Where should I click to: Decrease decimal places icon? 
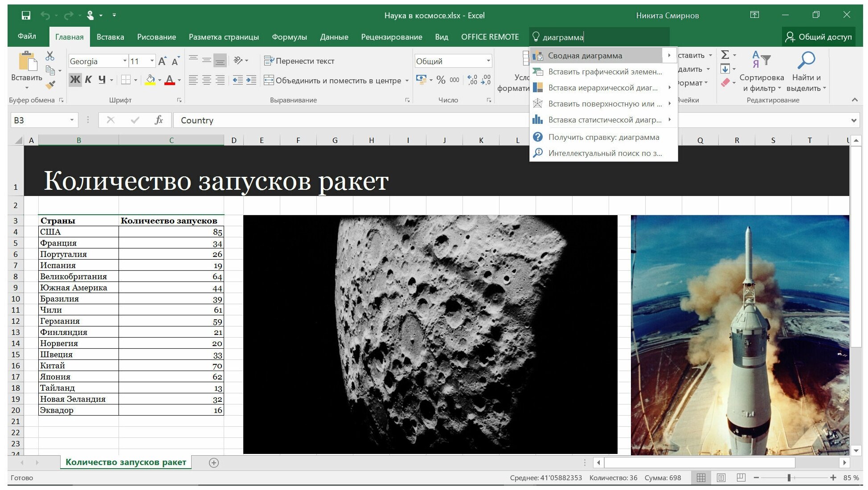coord(486,80)
